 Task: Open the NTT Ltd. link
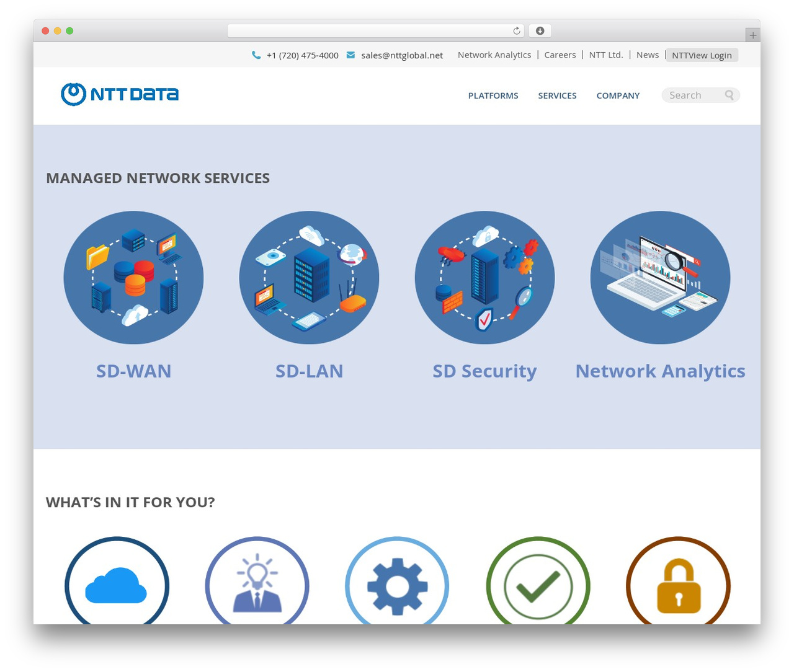point(606,55)
